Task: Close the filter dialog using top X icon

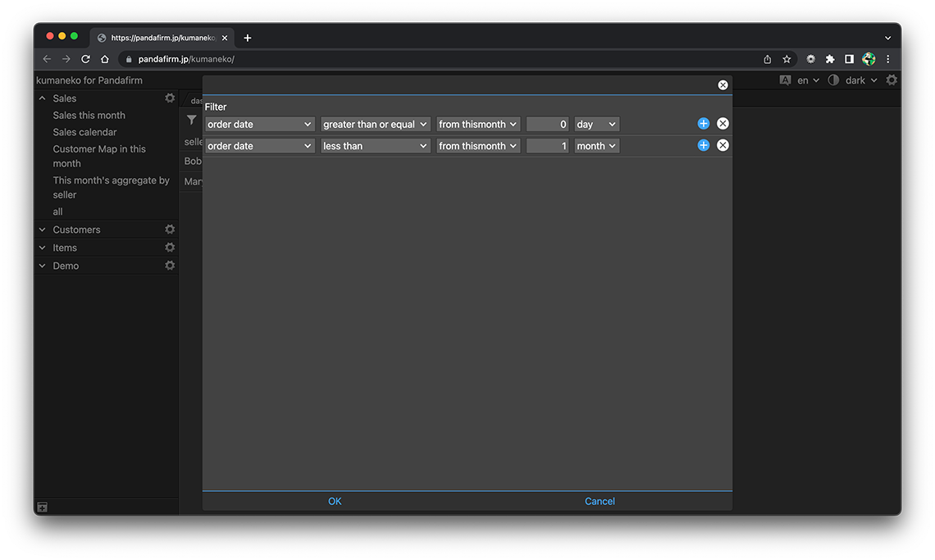Action: click(x=723, y=85)
